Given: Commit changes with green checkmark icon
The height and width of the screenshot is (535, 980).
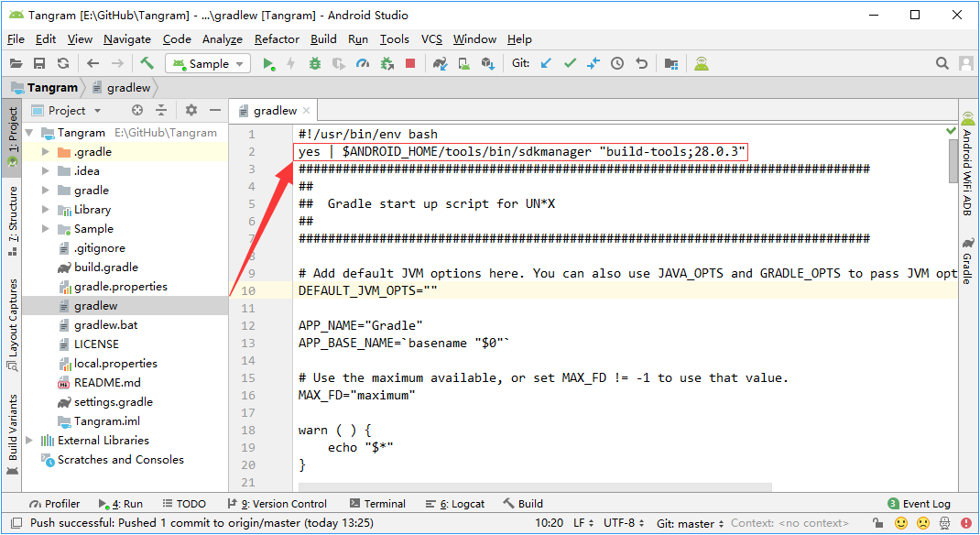Looking at the screenshot, I should (x=570, y=63).
